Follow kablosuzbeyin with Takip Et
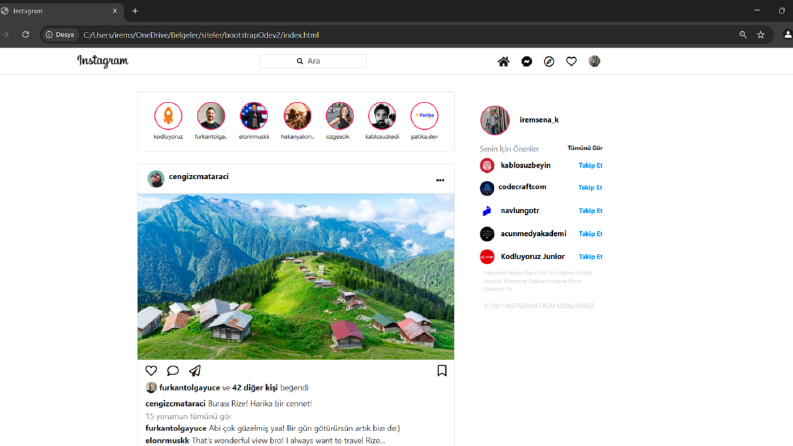The width and height of the screenshot is (793, 446). coord(591,165)
